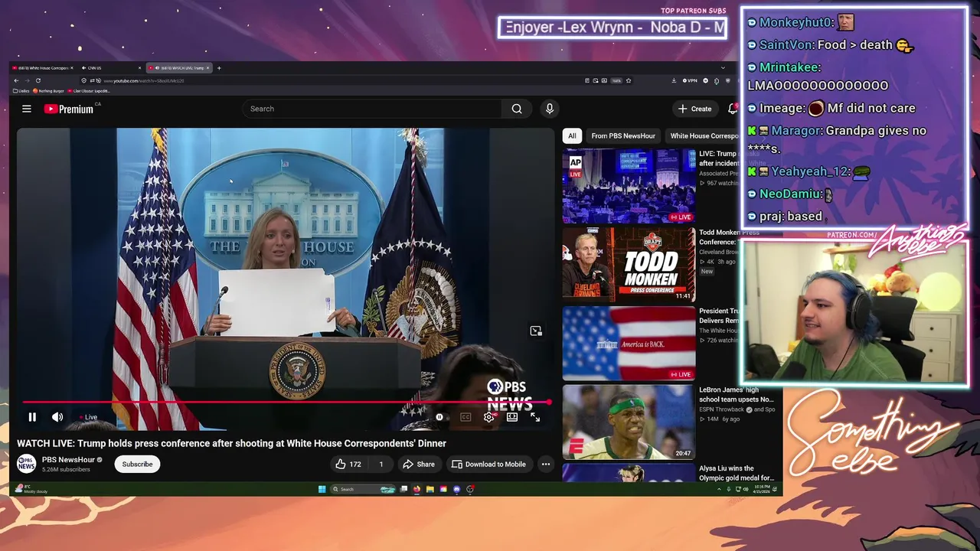Click Download to Mobile
Image resolution: width=980 pixels, height=551 pixels.
click(488, 464)
